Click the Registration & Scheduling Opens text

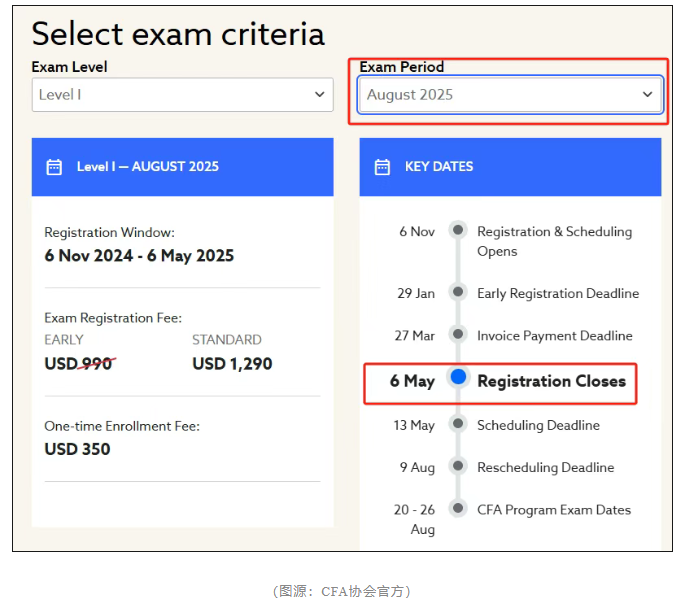[554, 241]
